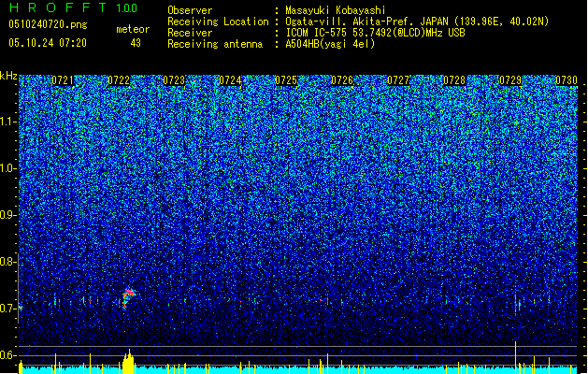The width and height of the screenshot is (588, 374).
Task: Click the 0.8 kHz axis label
Action: pos(8,262)
